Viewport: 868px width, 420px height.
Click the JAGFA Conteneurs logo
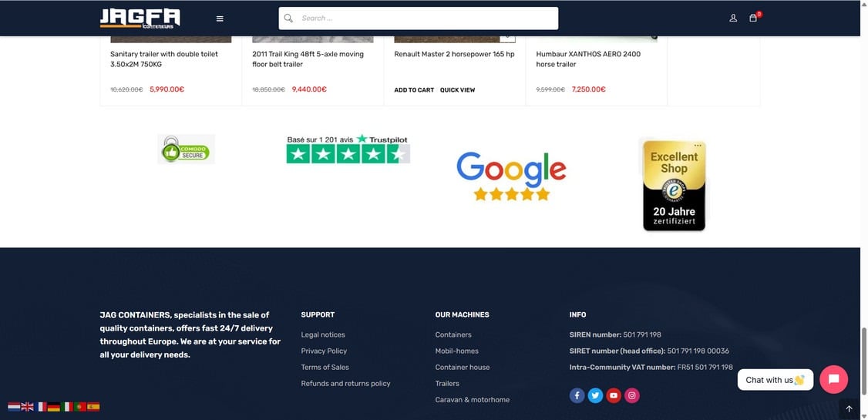(140, 18)
